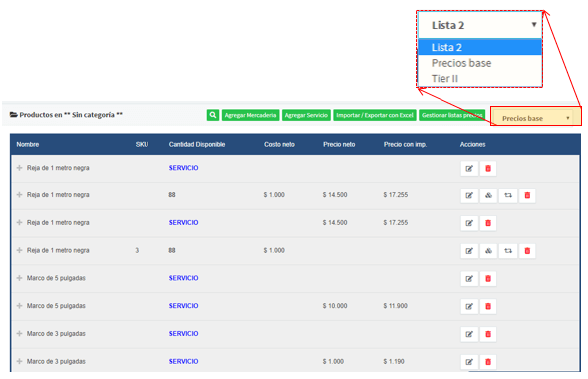Expand the unpriced Reja de 1 metro service row
This screenshot has height=379, width=588.
pos(20,168)
